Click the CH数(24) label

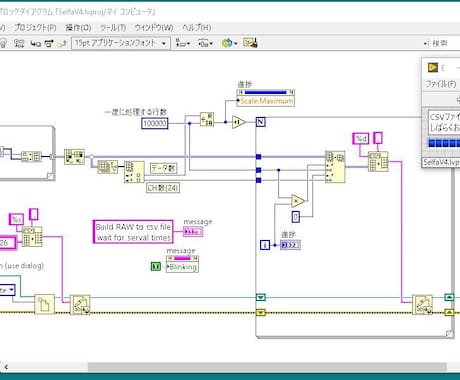coord(163,188)
